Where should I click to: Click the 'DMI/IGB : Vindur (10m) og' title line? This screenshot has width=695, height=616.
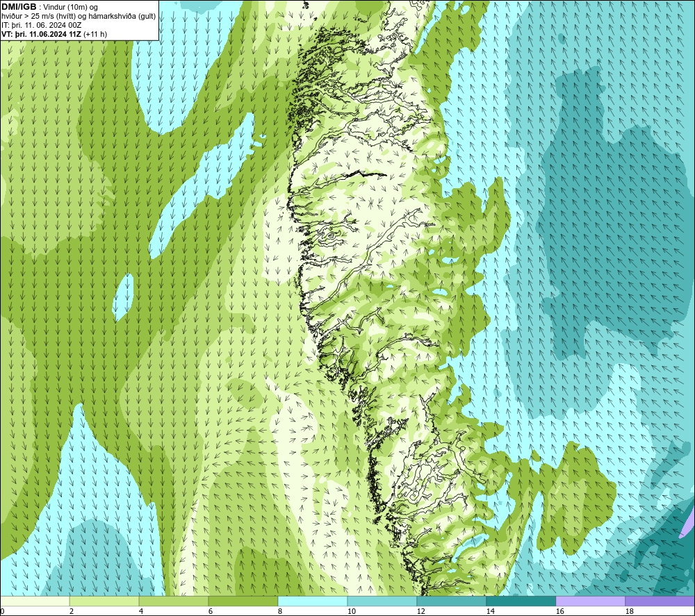[49, 7]
